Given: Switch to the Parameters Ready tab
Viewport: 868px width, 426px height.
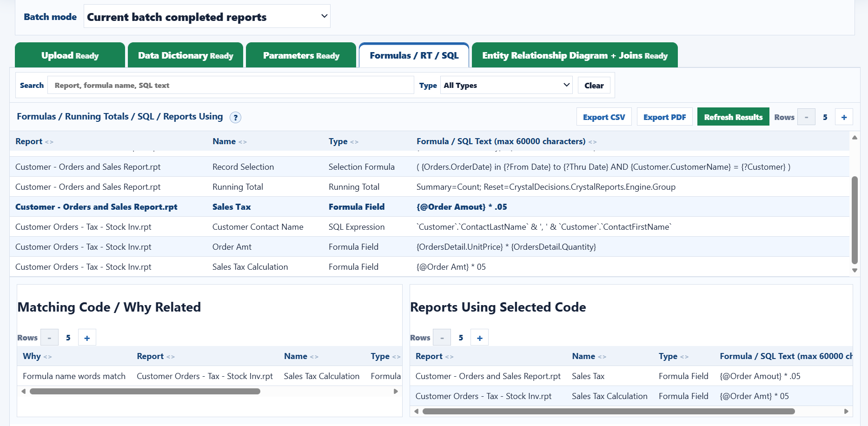Looking at the screenshot, I should pos(301,55).
